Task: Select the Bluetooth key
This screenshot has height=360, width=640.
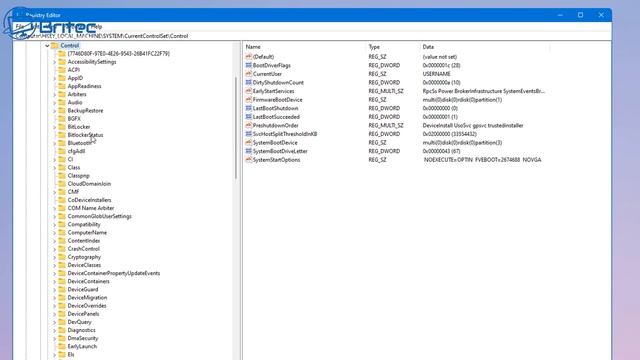Action: [80, 143]
